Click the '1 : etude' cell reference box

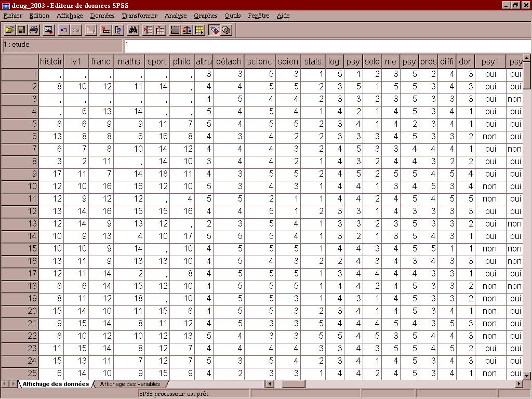[x=62, y=46]
